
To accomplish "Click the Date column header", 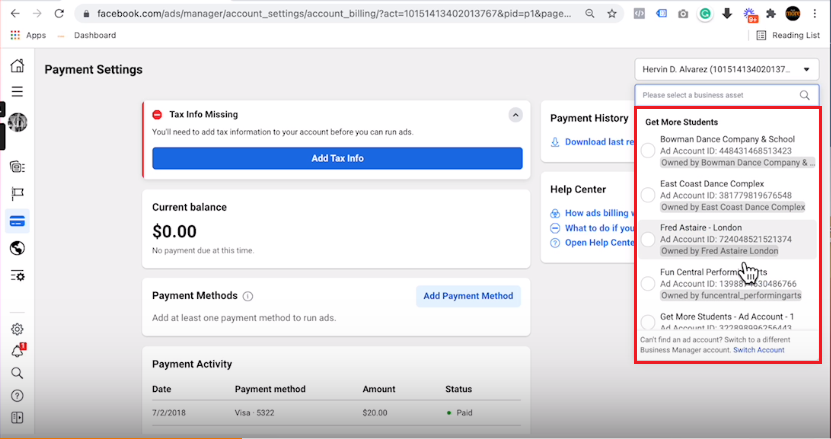I will pos(161,389).
